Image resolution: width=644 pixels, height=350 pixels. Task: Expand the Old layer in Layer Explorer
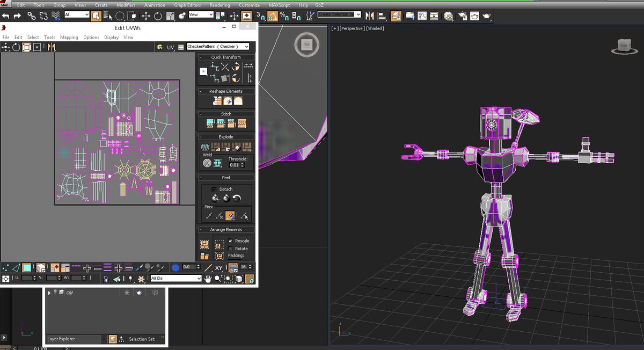49,293
